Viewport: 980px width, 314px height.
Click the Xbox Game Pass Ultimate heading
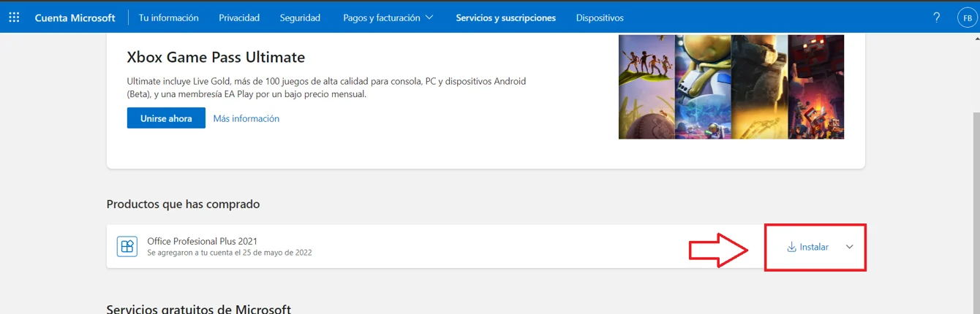(x=216, y=57)
